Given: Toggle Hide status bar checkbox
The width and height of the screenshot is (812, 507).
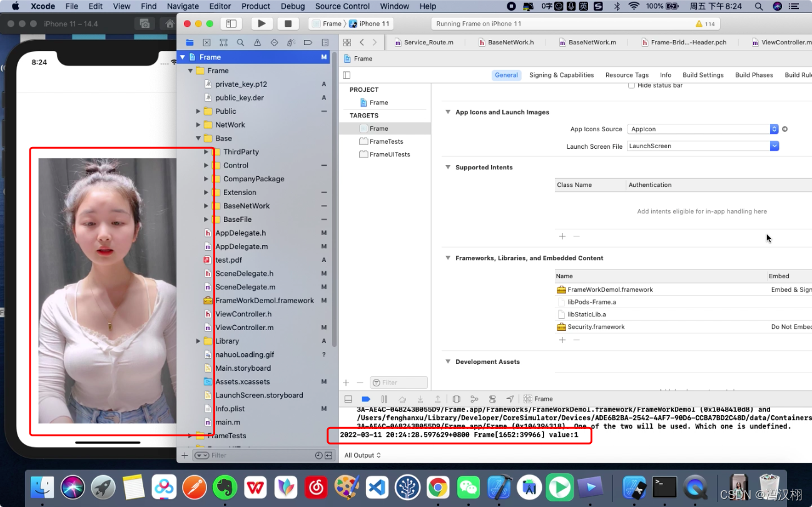Looking at the screenshot, I should click(x=631, y=85).
